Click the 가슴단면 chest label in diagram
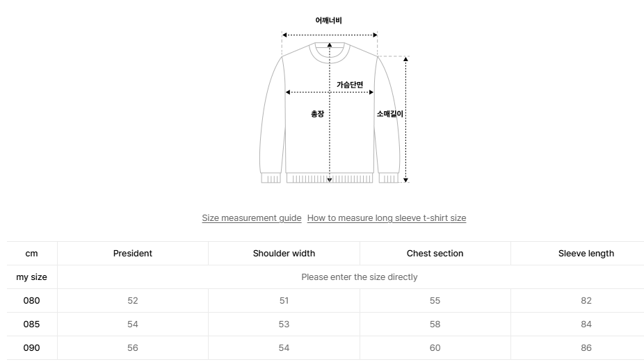This screenshot has height=362, width=644. tap(350, 85)
